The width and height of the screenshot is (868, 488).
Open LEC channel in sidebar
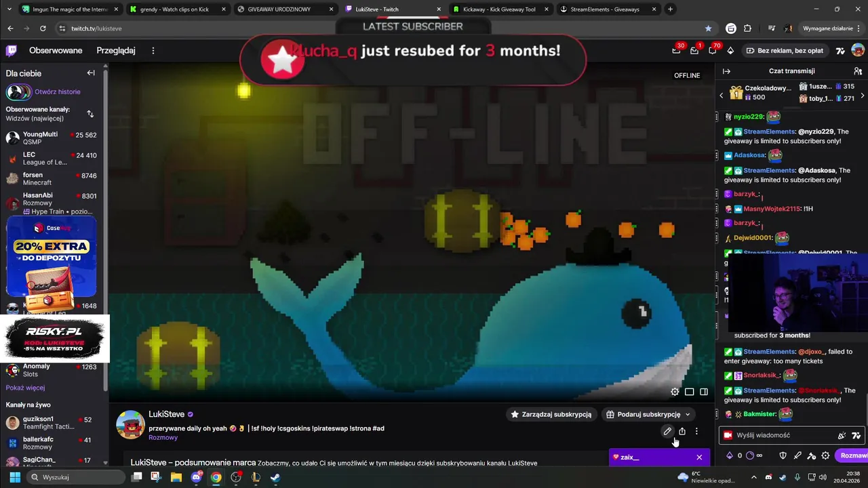coord(52,159)
